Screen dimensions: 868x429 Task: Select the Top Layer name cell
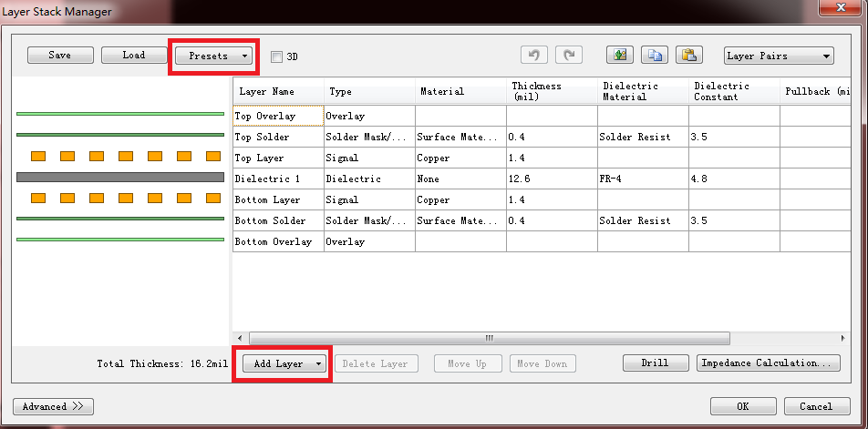[x=278, y=158]
